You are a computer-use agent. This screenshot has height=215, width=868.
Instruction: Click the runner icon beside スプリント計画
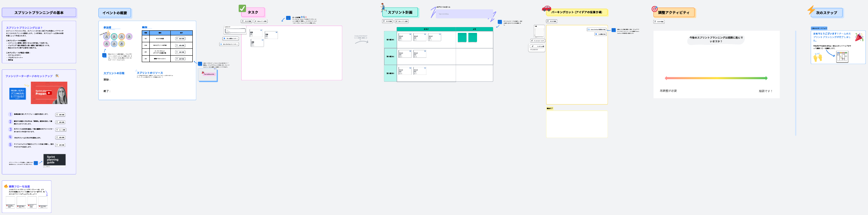coord(383,7)
